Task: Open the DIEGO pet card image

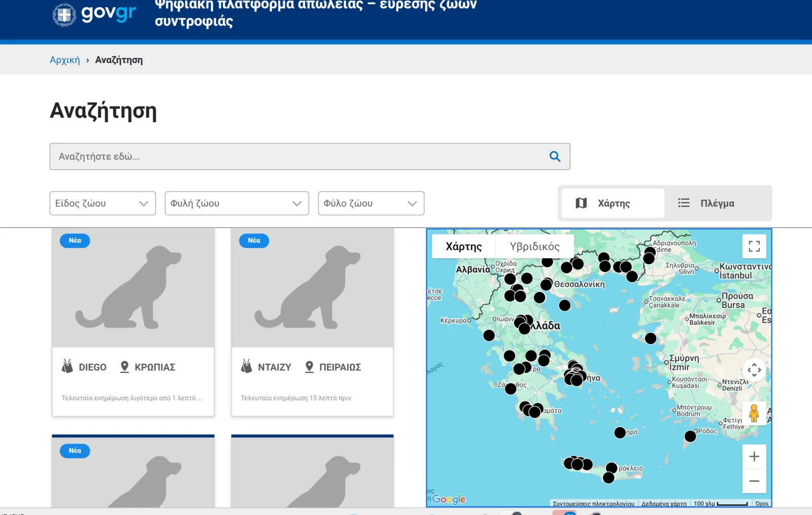Action: pyautogui.click(x=133, y=288)
